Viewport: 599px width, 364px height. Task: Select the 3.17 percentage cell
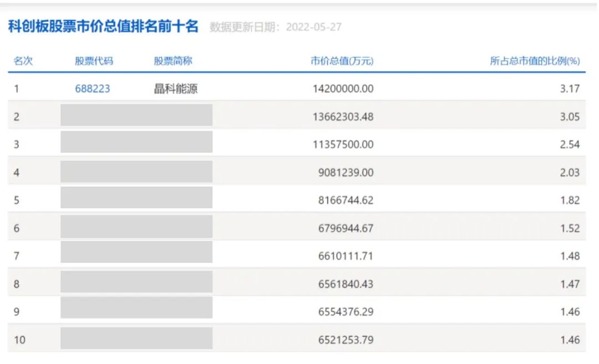(x=570, y=89)
